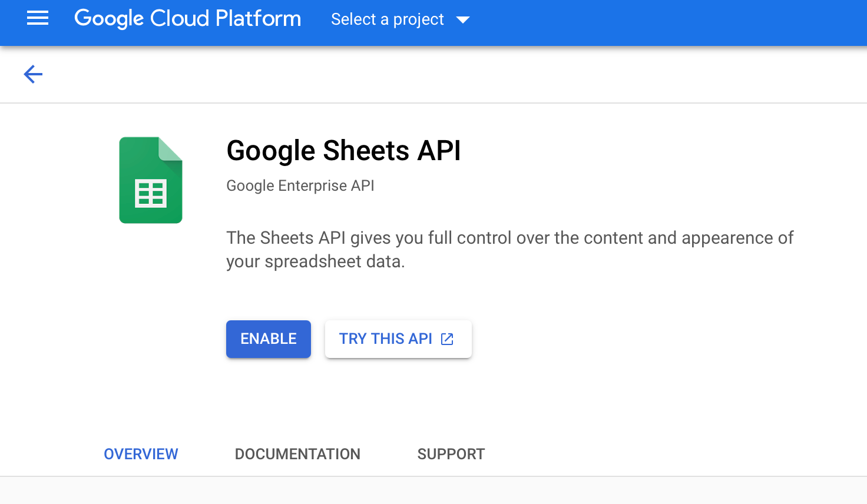Click the "Google Sheets API" heading
The image size is (867, 504).
[343, 151]
